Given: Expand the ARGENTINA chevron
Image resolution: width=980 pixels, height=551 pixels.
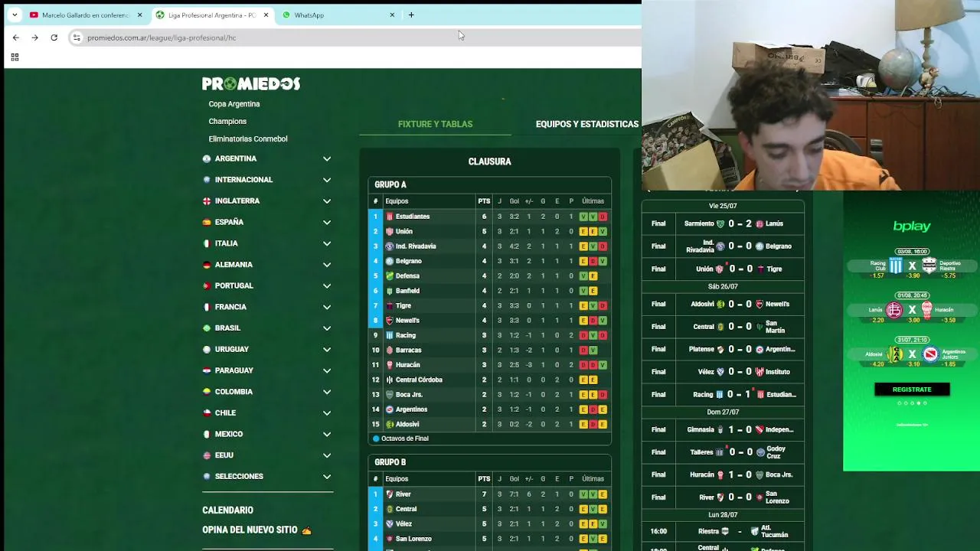Looking at the screenshot, I should [327, 159].
